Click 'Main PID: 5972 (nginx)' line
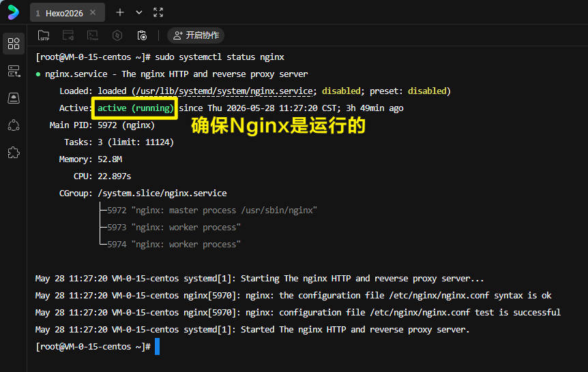 coord(102,125)
